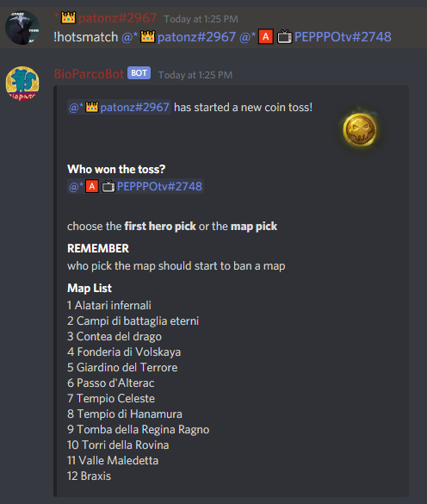Click the @patonz#2967 mention in command message
427x504 pixels.
point(178,37)
